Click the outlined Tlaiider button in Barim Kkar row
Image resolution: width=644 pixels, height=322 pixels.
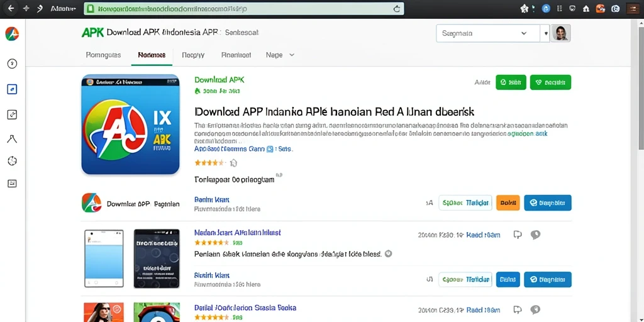[x=465, y=203]
